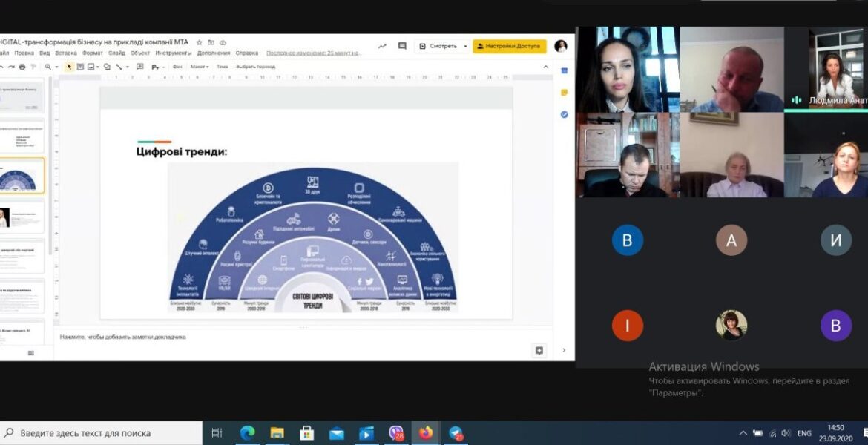Viewport: 868px width, 445px height.
Task: Open the comment history icon
Action: (x=402, y=47)
